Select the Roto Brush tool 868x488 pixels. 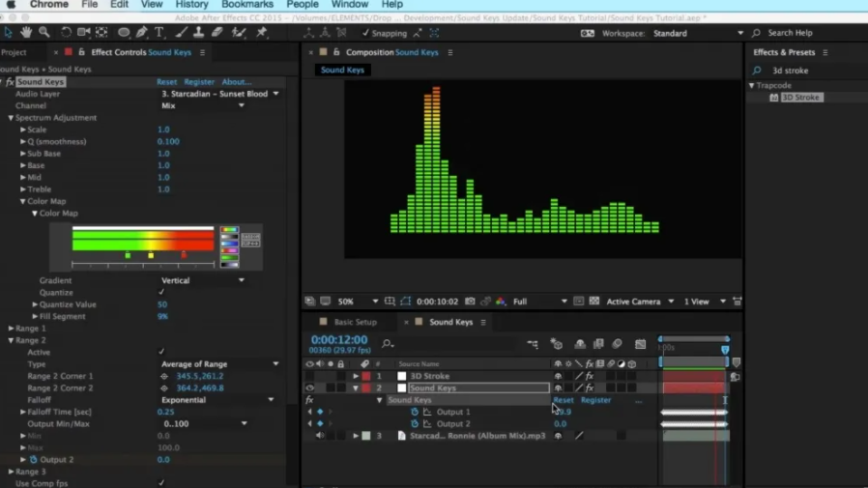coord(239,33)
